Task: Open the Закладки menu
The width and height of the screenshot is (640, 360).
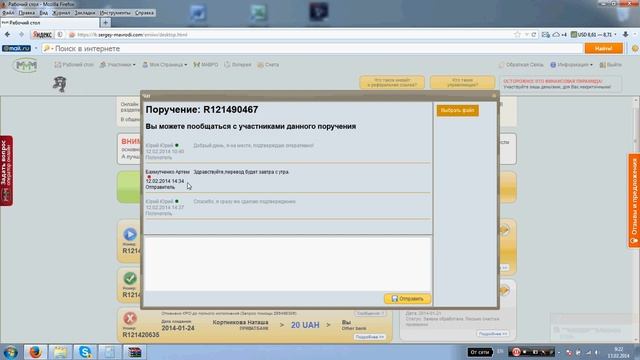Action: click(85, 13)
